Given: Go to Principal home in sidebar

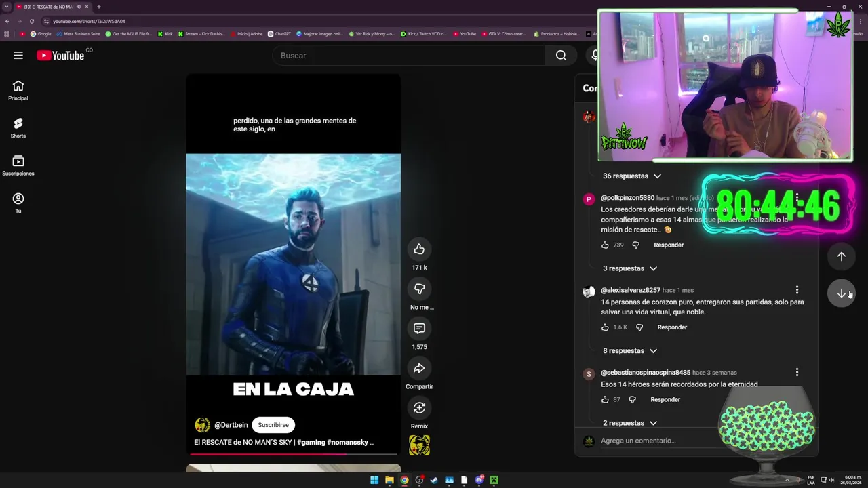Looking at the screenshot, I should point(18,91).
